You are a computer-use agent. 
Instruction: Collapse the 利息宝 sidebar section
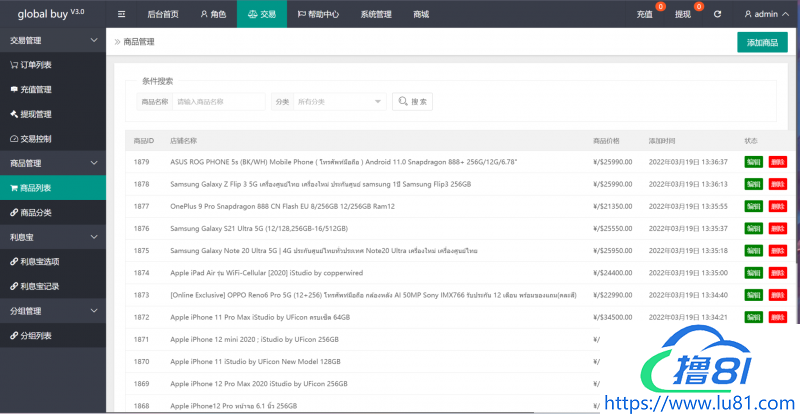coord(94,237)
